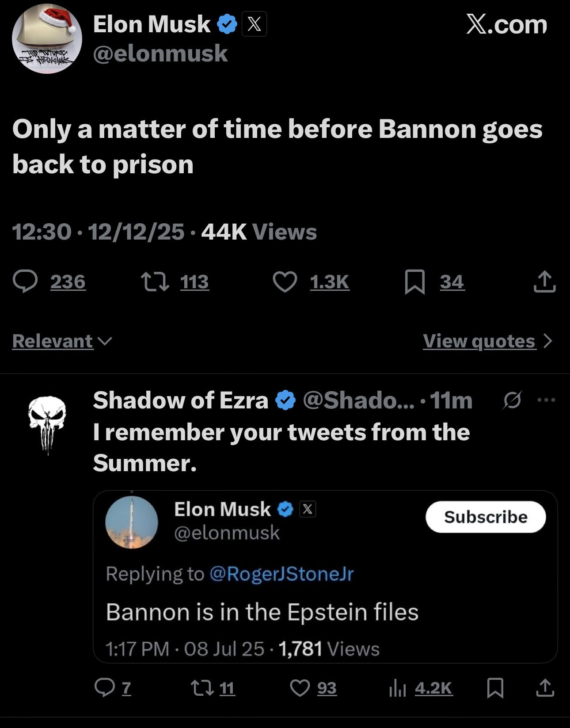This screenshot has height=728, width=570.
Task: Click the reply bubble icon on main post
Action: tap(25, 282)
